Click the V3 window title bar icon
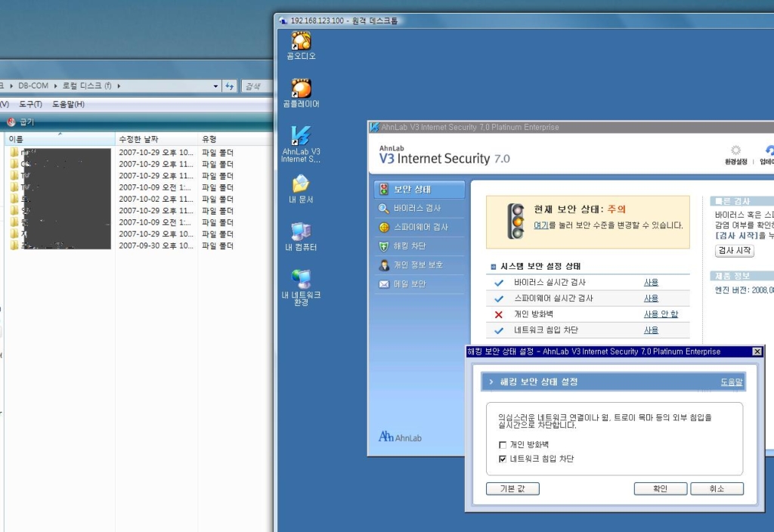 [x=375, y=127]
